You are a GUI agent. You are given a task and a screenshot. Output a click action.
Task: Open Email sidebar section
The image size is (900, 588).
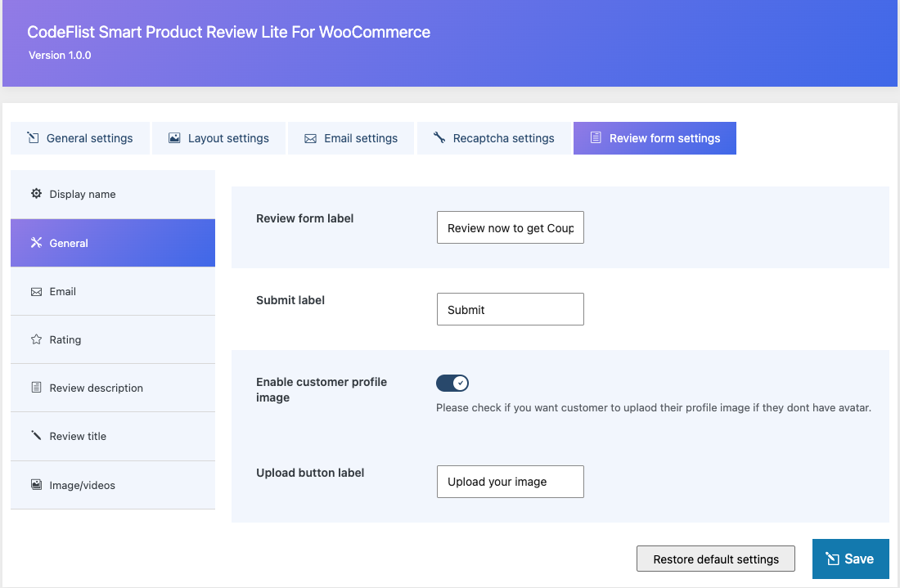coord(113,291)
